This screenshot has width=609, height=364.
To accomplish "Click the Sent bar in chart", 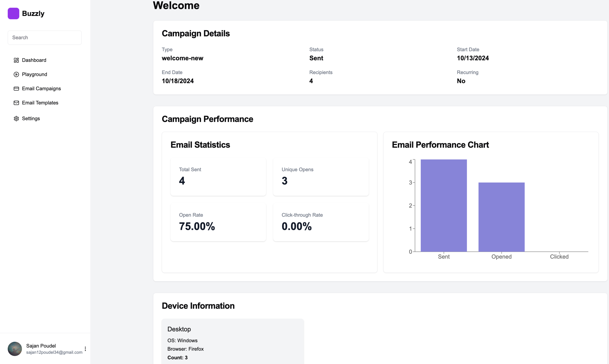I will click(444, 206).
